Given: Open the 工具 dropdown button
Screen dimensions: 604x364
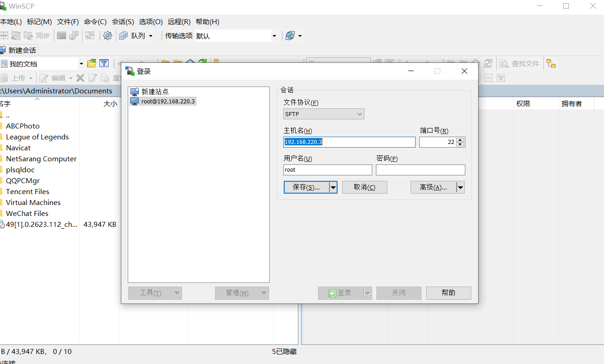Looking at the screenshot, I should click(155, 293).
